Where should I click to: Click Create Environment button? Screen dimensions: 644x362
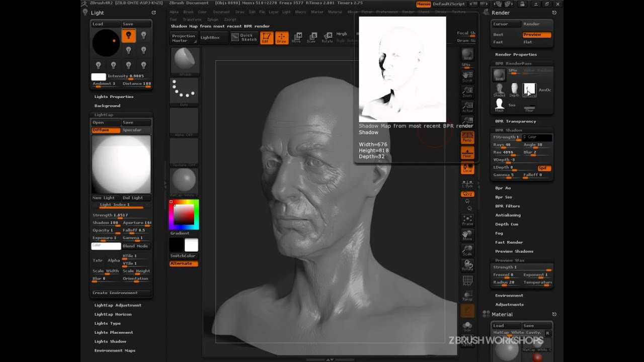[121, 293]
